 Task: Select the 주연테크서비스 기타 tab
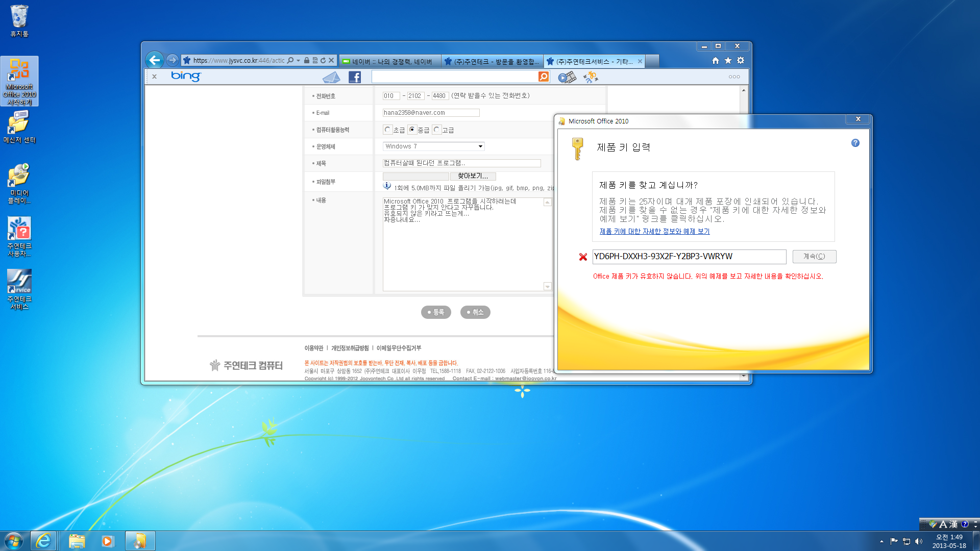(590, 61)
